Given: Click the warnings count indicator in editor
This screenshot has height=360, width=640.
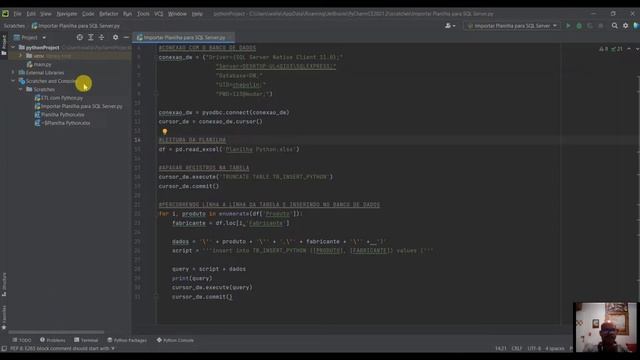Looking at the screenshot, I should pyautogui.click(x=603, y=49).
